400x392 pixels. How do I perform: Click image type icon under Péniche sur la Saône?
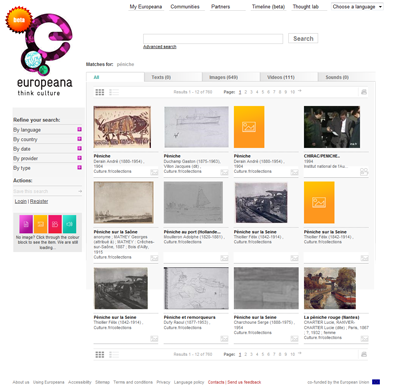(x=154, y=258)
